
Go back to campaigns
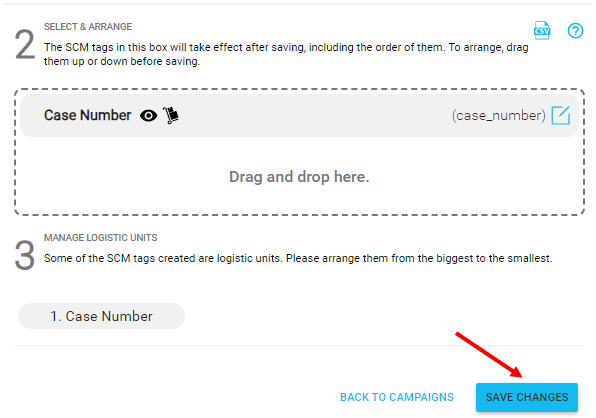[397, 397]
